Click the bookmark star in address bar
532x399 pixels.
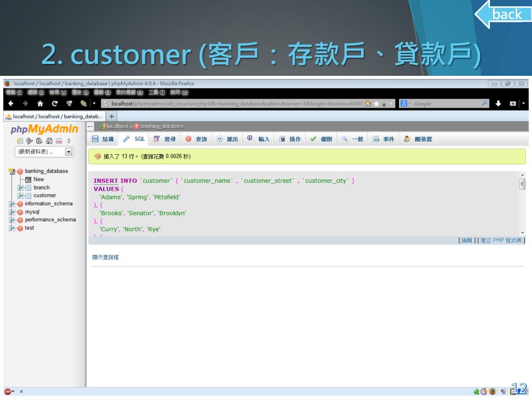376,103
